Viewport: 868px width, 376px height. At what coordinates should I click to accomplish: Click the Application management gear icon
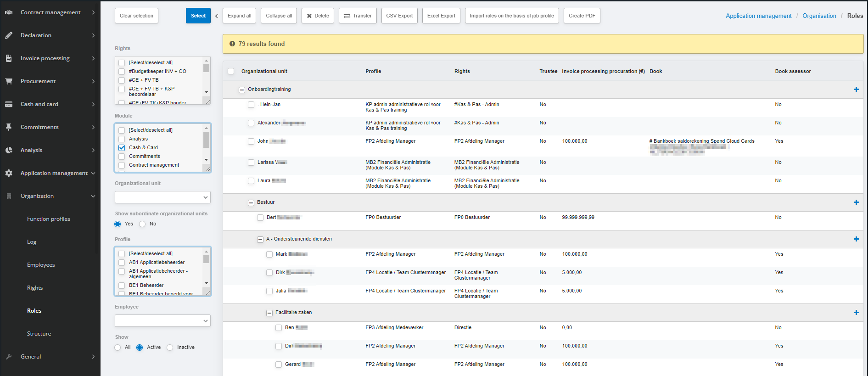tap(9, 173)
